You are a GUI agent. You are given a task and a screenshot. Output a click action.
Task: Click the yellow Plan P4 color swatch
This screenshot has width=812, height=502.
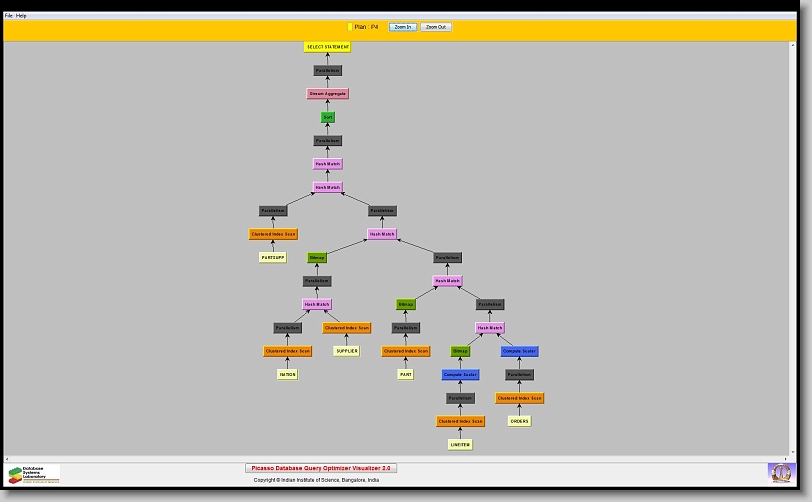pyautogui.click(x=350, y=27)
